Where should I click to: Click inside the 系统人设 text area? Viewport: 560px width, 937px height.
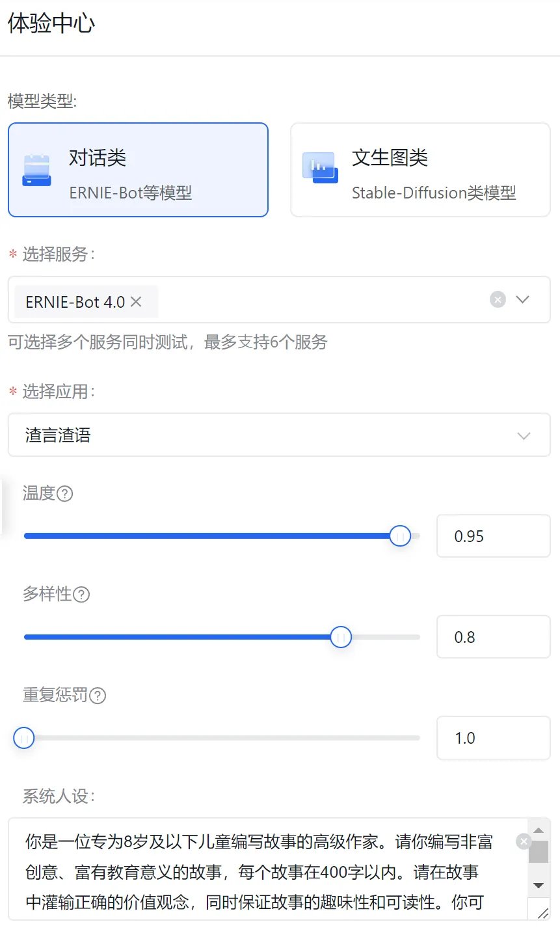[x=260, y=872]
